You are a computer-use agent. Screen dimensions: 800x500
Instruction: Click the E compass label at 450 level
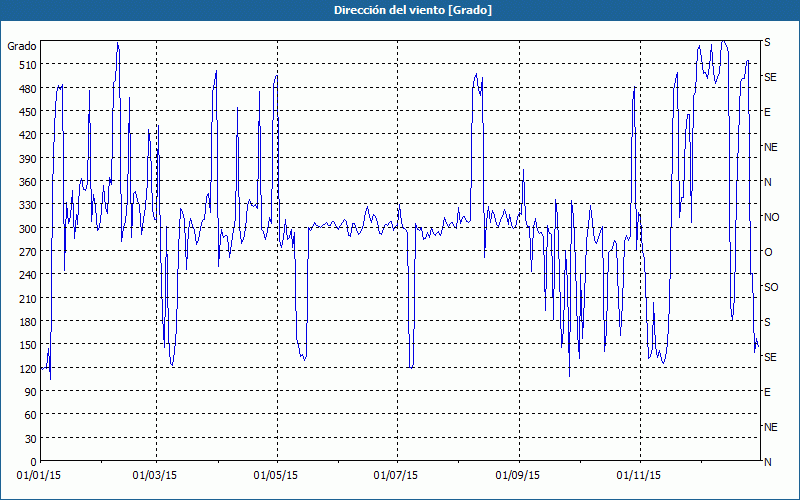click(x=767, y=112)
